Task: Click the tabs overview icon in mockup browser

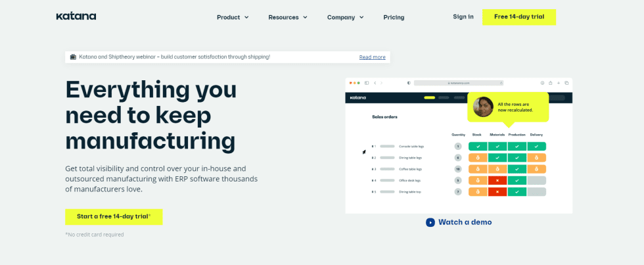Action: pos(566,83)
